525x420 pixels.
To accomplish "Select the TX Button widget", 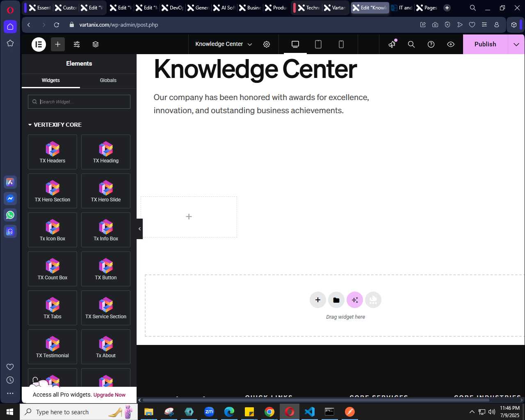I will pos(106,269).
